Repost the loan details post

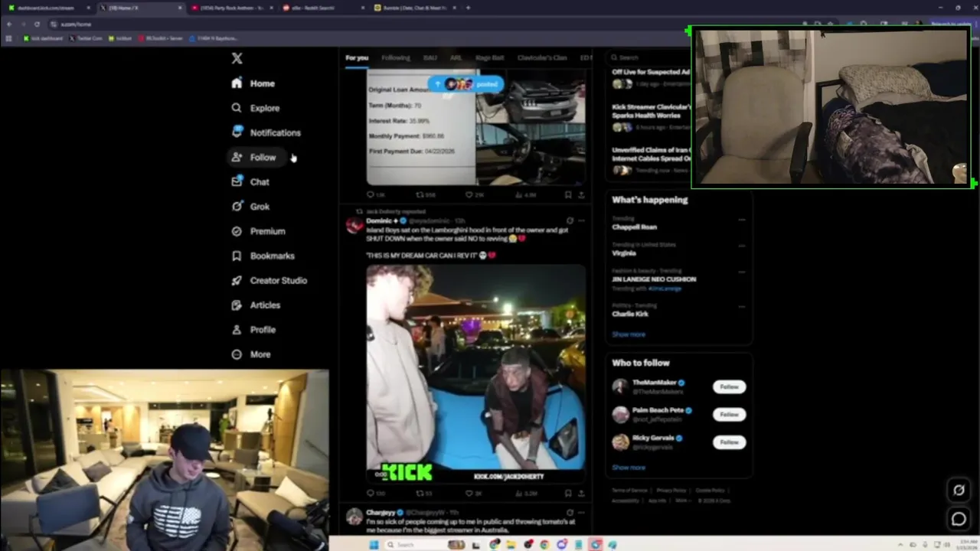click(425, 195)
